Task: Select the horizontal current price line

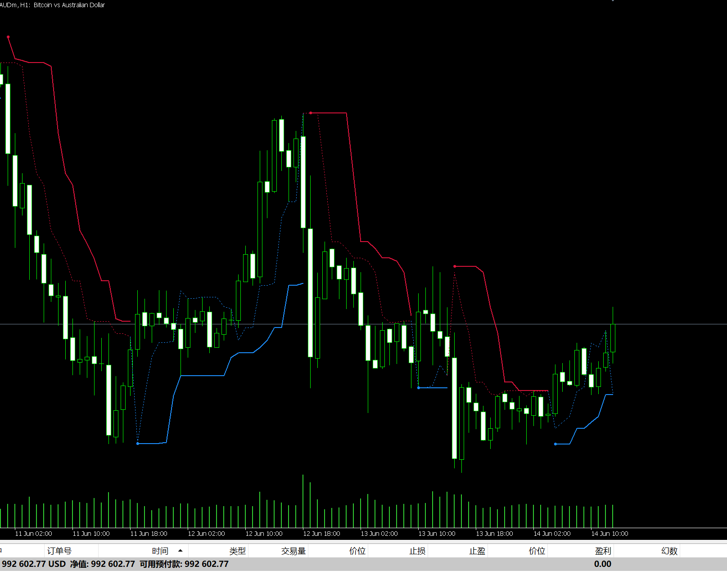Action: (x=363, y=324)
